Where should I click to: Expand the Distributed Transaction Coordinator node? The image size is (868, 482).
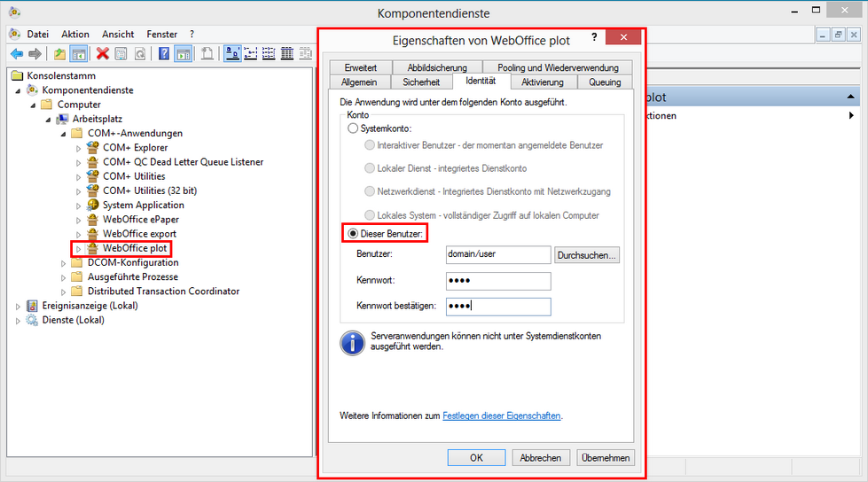(x=63, y=292)
